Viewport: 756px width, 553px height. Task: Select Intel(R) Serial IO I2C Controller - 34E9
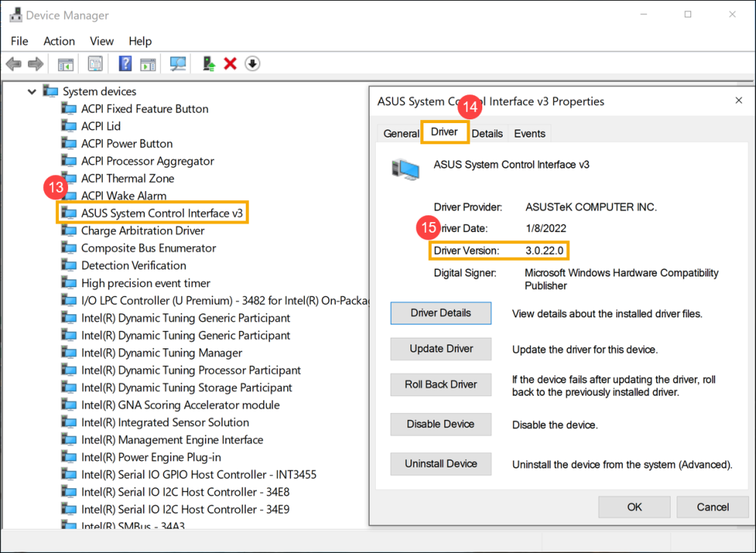click(185, 510)
